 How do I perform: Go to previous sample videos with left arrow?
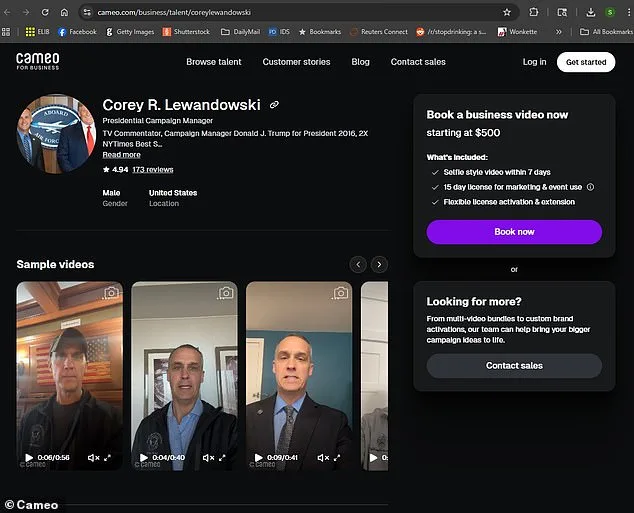click(358, 264)
